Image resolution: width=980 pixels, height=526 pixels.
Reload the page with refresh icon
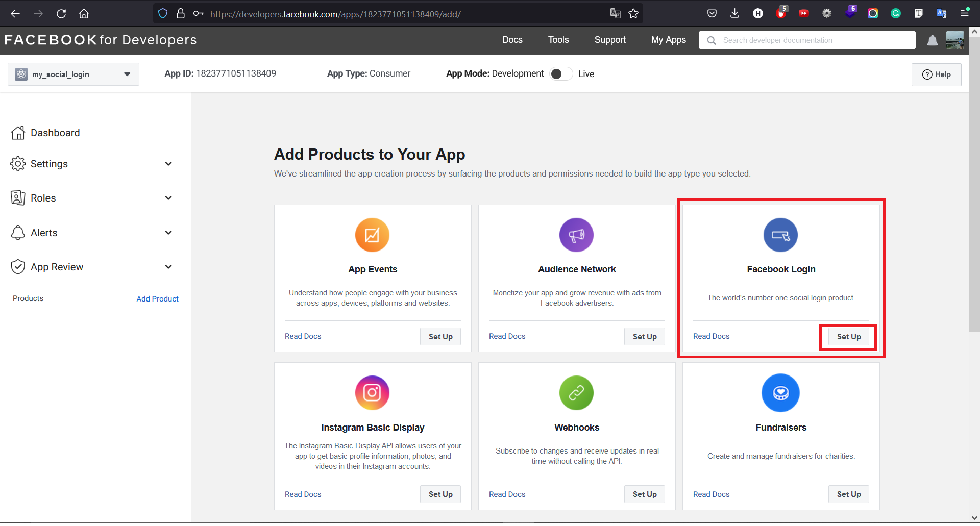tap(61, 14)
